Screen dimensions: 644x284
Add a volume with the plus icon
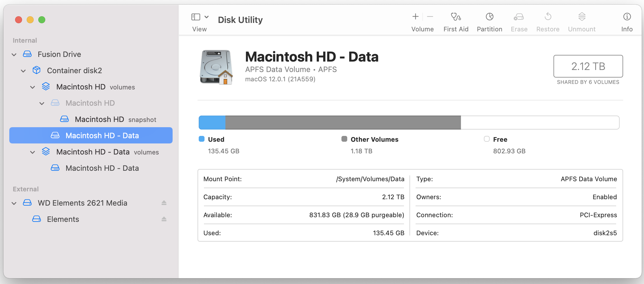point(415,17)
